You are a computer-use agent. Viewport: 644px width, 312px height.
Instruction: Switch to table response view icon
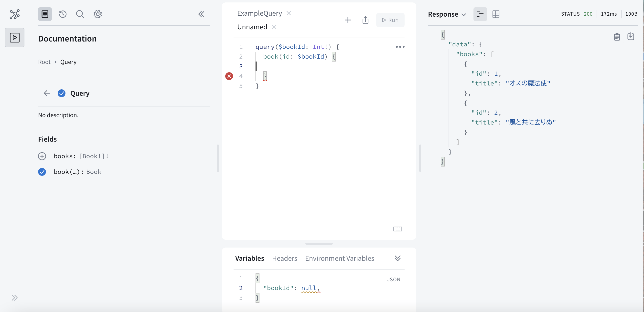[x=496, y=14]
